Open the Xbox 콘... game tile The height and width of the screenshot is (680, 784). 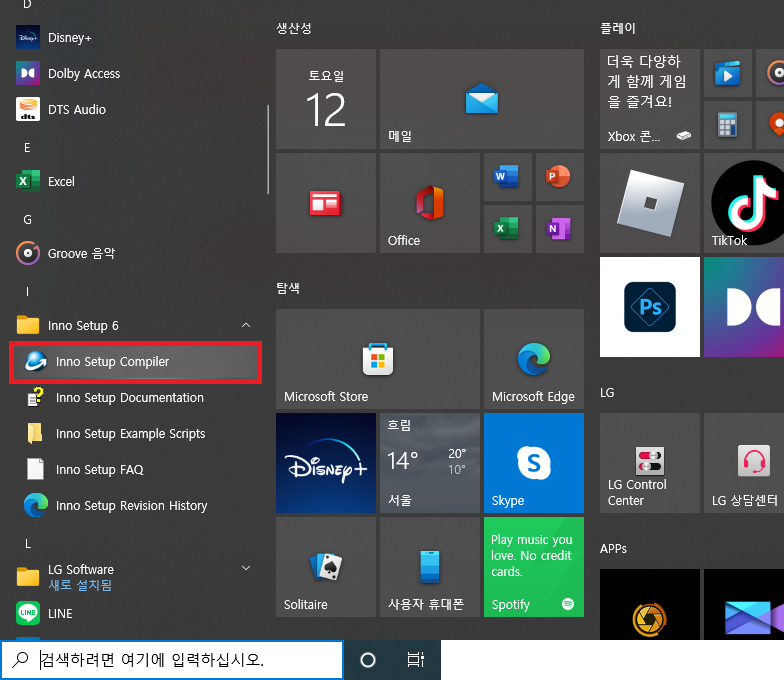(x=650, y=99)
